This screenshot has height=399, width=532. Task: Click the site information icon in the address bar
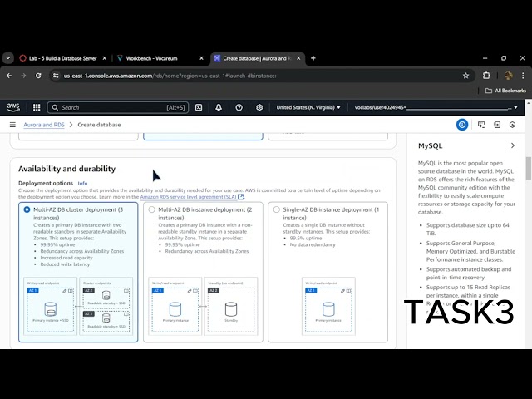56,76
